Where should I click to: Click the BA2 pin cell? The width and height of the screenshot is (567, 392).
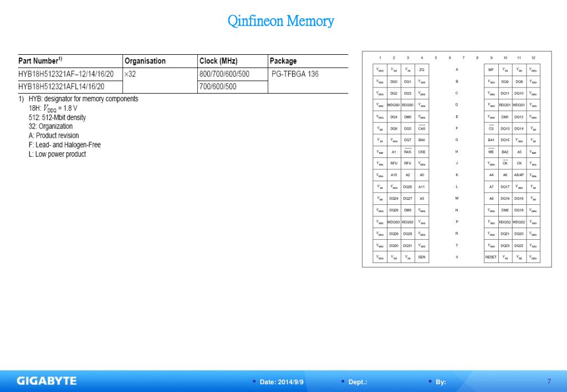click(x=505, y=152)
